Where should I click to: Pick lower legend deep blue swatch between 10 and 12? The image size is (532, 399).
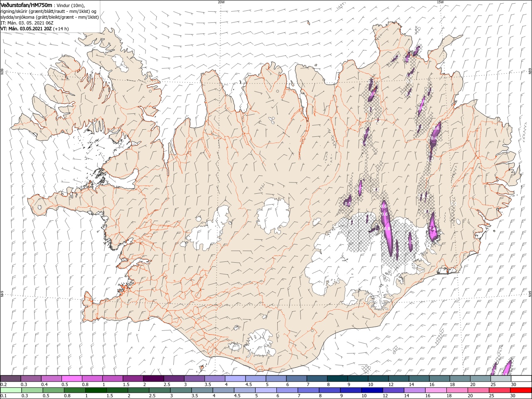click(372, 390)
